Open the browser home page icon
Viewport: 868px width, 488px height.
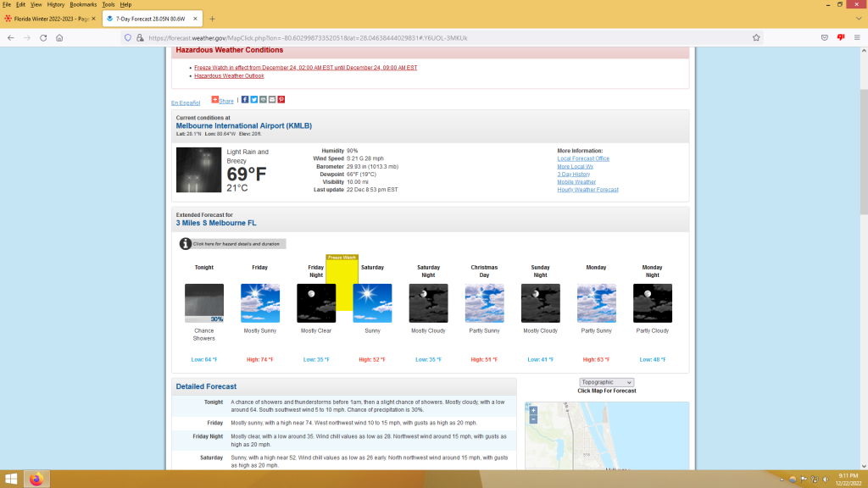(59, 37)
